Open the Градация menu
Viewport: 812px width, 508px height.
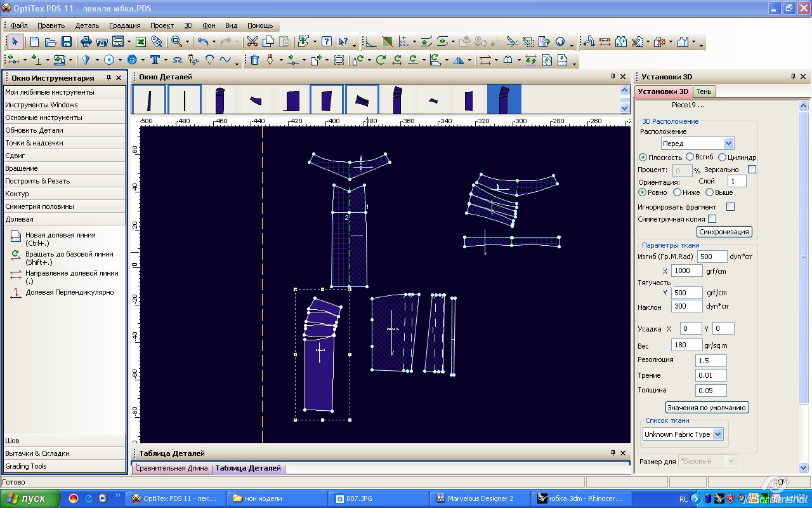pos(124,25)
